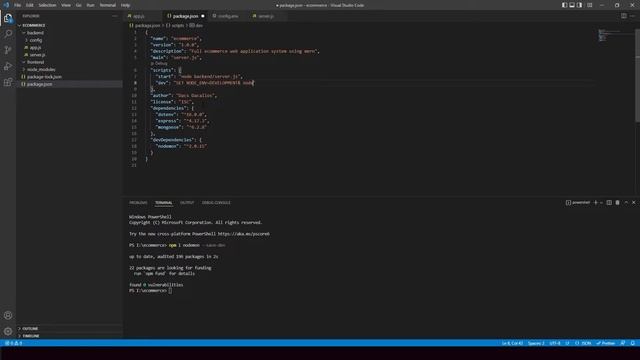
Task: Toggle the secondary side bar
Action: [x=580, y=5]
